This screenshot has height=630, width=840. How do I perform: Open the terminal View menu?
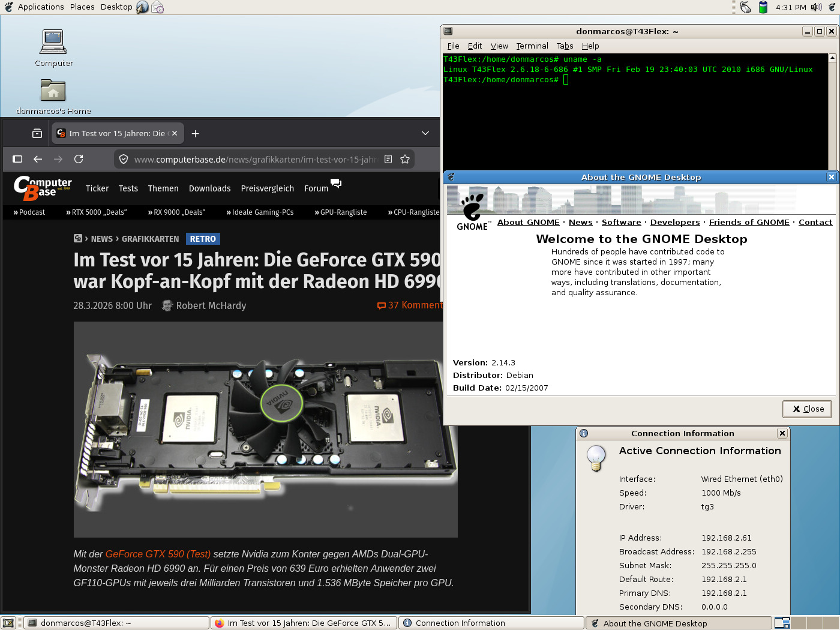[499, 46]
